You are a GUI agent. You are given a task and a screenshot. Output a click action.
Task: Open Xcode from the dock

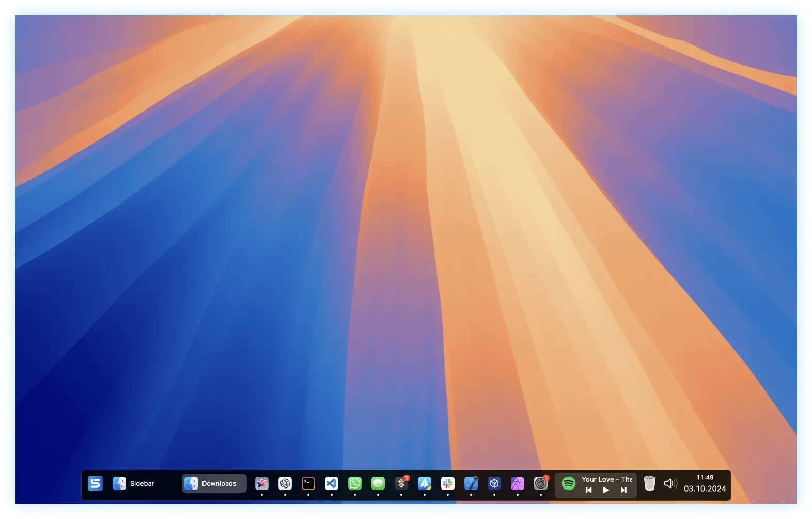[x=471, y=483]
